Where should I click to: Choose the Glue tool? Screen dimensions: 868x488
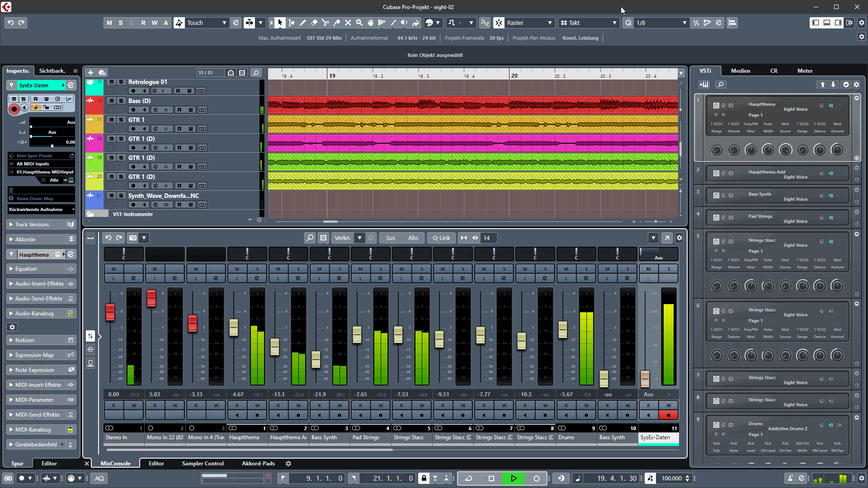click(337, 23)
